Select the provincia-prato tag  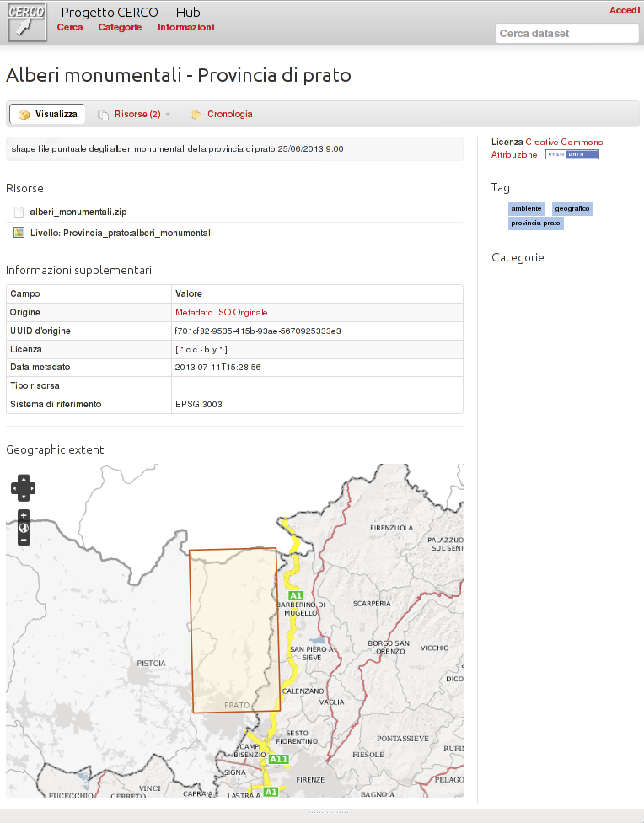coord(535,223)
